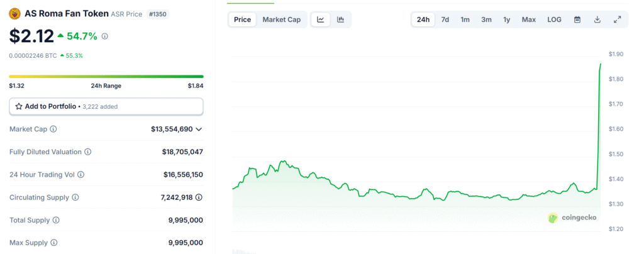Click the 55.3% BTC change text
This screenshot has width=644, height=254.
74,55
